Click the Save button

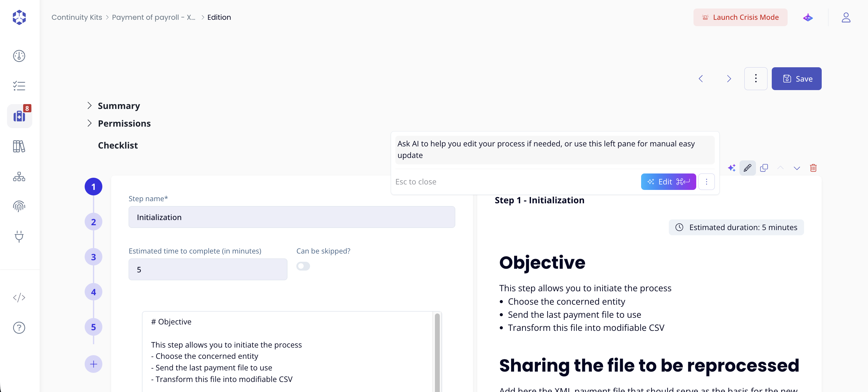pyautogui.click(x=796, y=79)
